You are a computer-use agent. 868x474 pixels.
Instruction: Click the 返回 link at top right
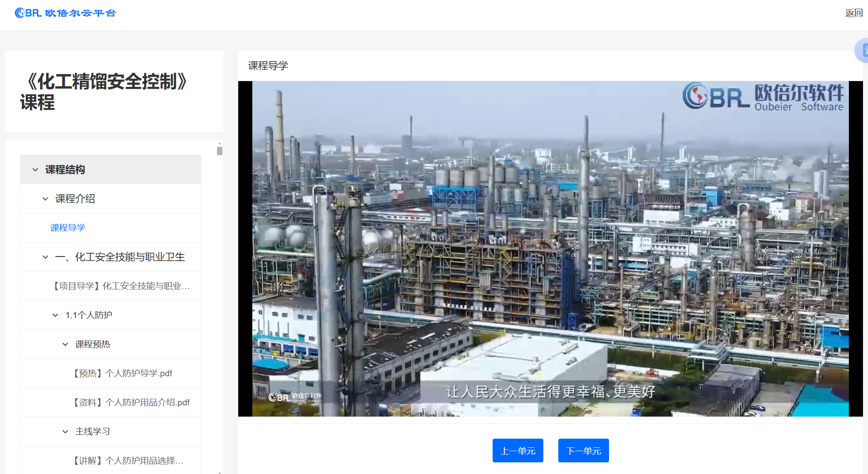click(x=853, y=13)
